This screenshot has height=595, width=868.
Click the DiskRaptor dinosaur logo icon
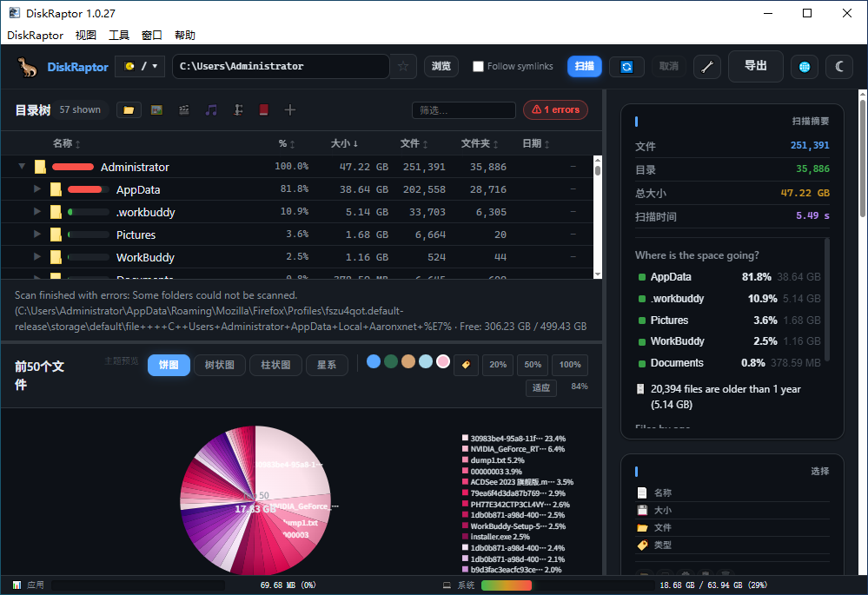[27, 67]
